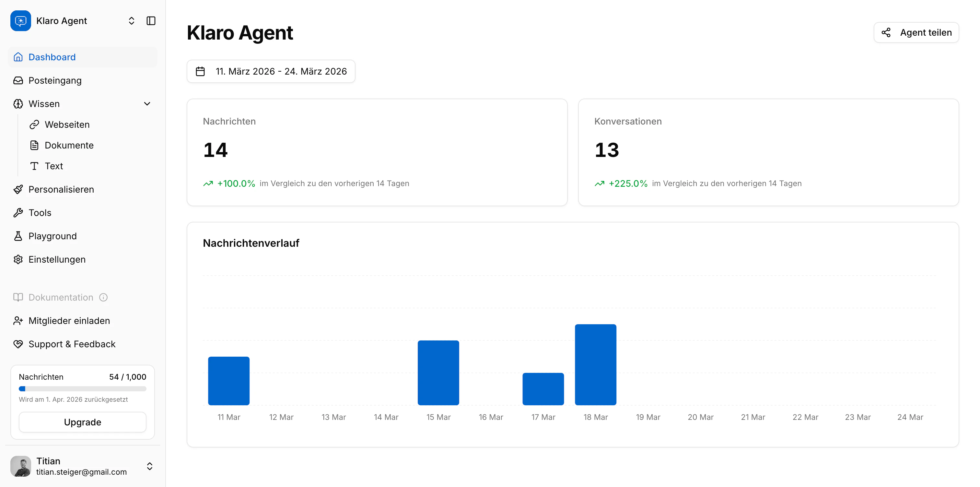This screenshot has height=487, width=980.
Task: Click the Dashboard home icon
Action: tap(18, 57)
